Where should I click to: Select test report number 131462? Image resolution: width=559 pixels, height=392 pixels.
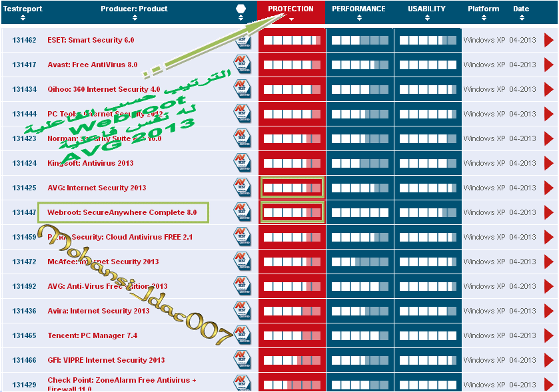[24, 40]
